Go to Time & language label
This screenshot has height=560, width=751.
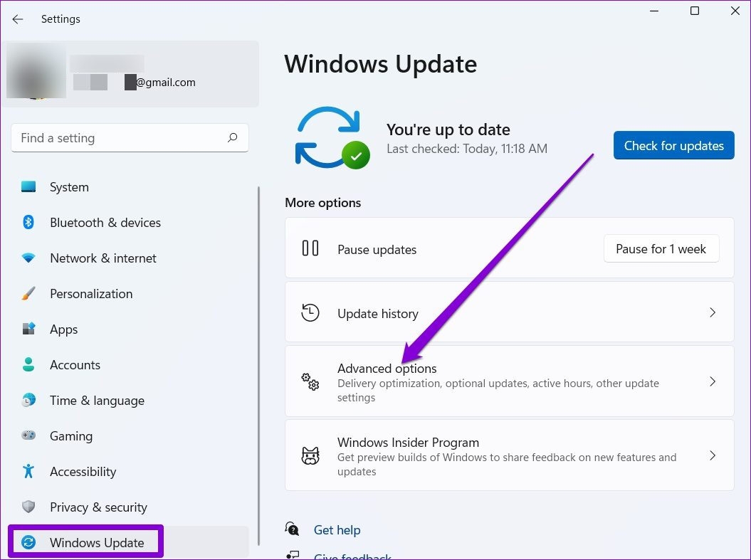click(98, 401)
